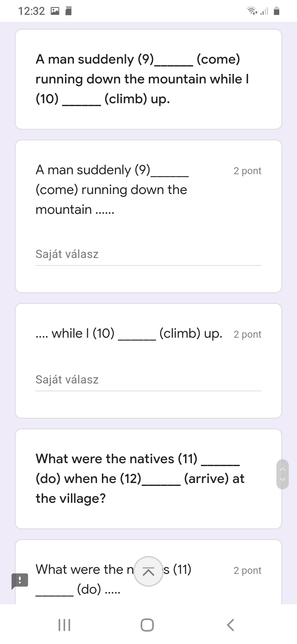297x644 pixels.
Task: Tap the 12:32 clock in status bar
Action: pyautogui.click(x=31, y=11)
